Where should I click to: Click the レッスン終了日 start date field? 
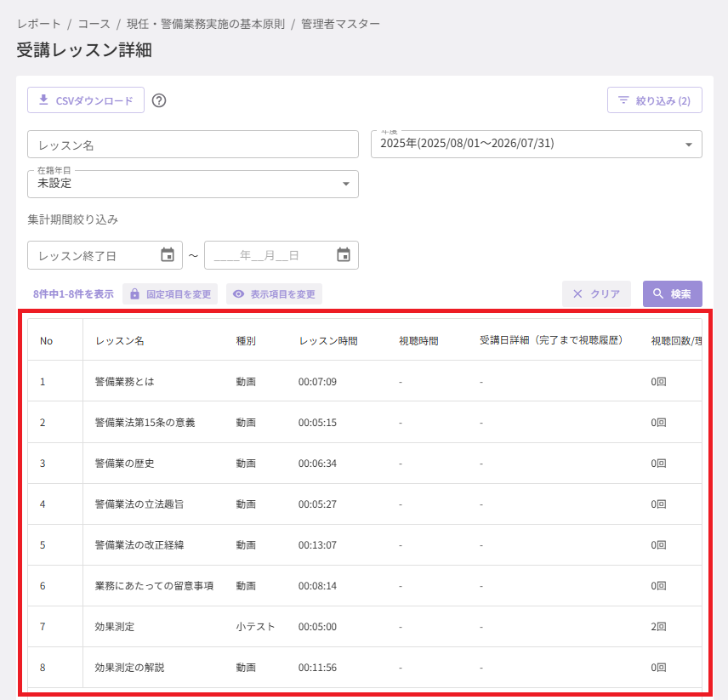(x=105, y=255)
